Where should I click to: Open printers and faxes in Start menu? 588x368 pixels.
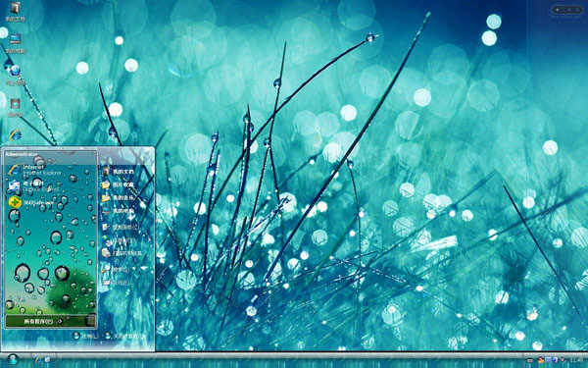(122, 253)
